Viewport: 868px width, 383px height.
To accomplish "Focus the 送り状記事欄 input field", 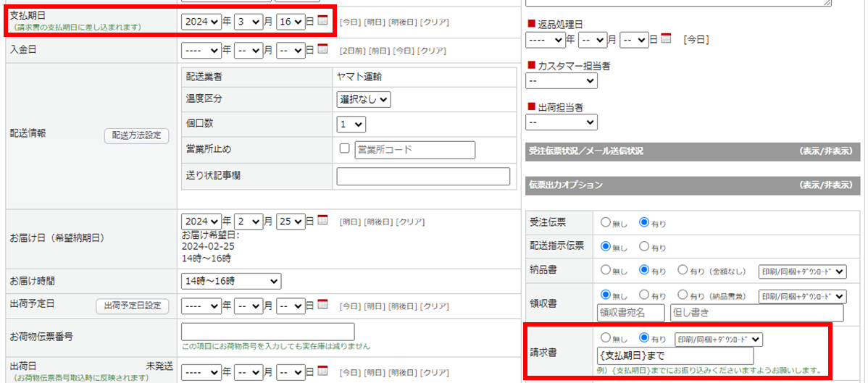I will coord(423,177).
